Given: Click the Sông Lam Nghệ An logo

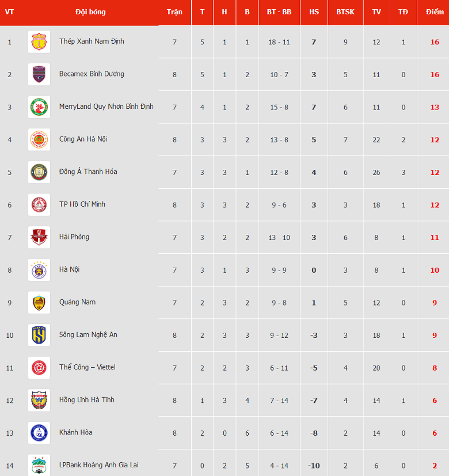Looking at the screenshot, I should [x=39, y=335].
